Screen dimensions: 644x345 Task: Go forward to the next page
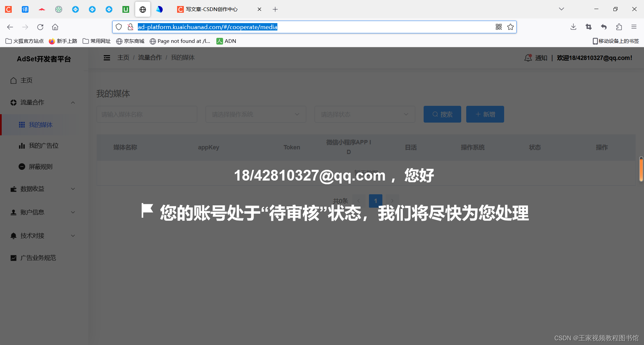(x=25, y=27)
